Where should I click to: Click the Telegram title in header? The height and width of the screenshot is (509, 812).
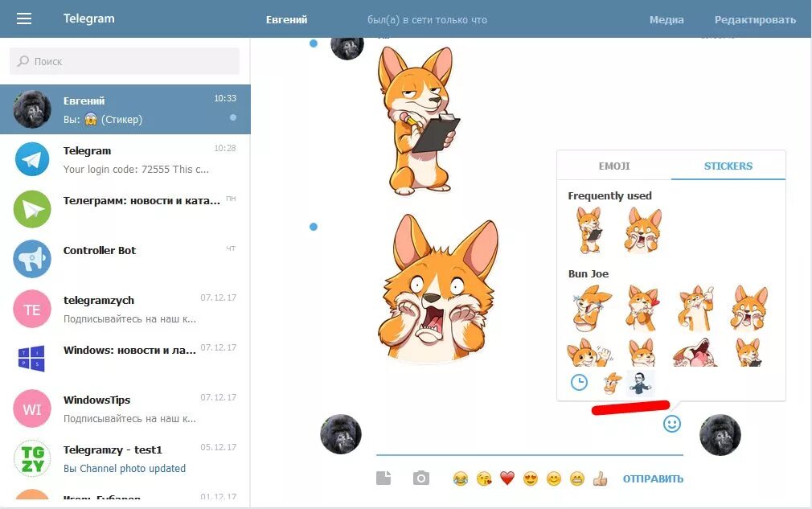click(x=89, y=18)
